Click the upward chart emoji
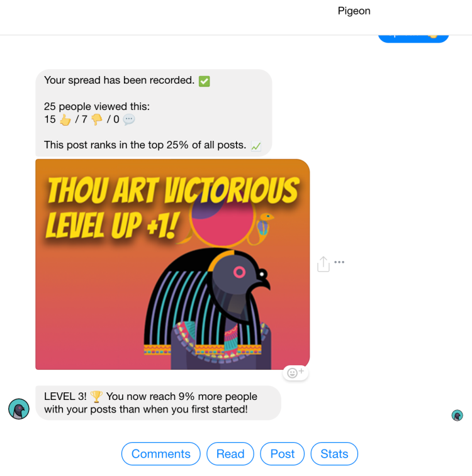 coord(256,146)
